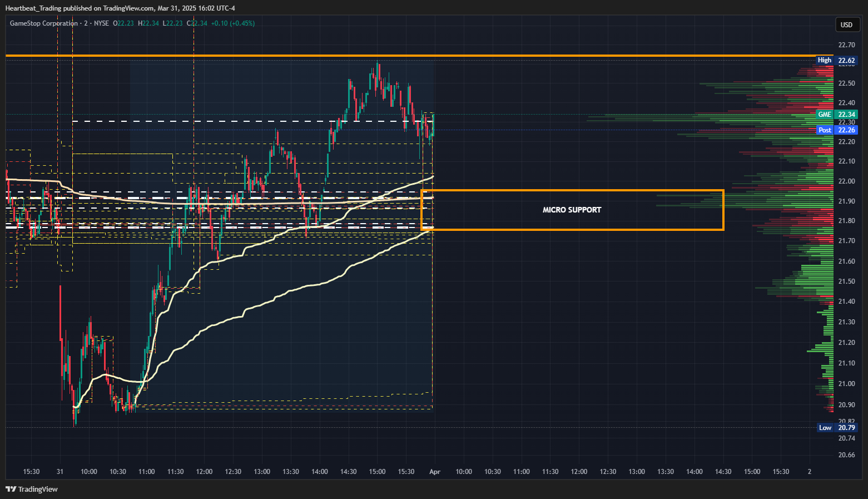
Task: Click the 21.70 price axis label
Action: click(846, 241)
